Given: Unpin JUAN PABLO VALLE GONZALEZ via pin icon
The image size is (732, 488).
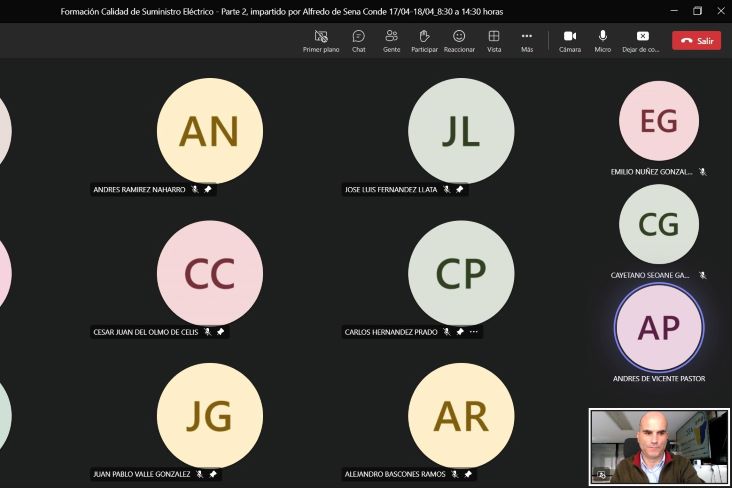Looking at the screenshot, I should tap(213, 474).
